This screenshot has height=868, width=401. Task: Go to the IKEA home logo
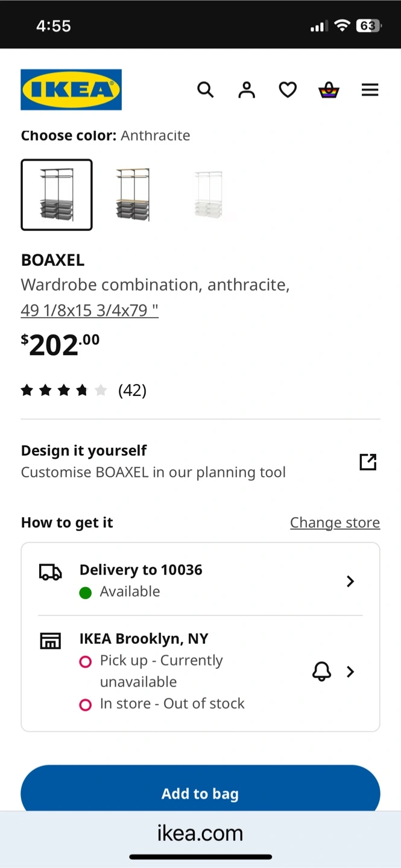[x=71, y=90]
